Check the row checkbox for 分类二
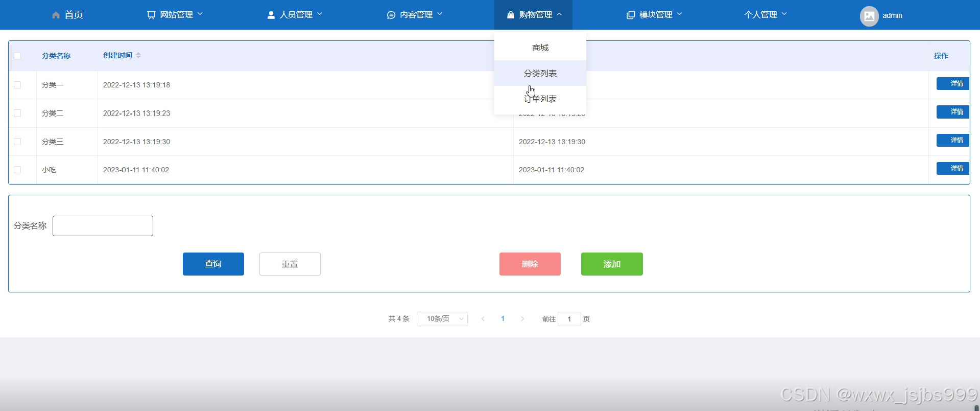The width and height of the screenshot is (980, 411). point(17,113)
